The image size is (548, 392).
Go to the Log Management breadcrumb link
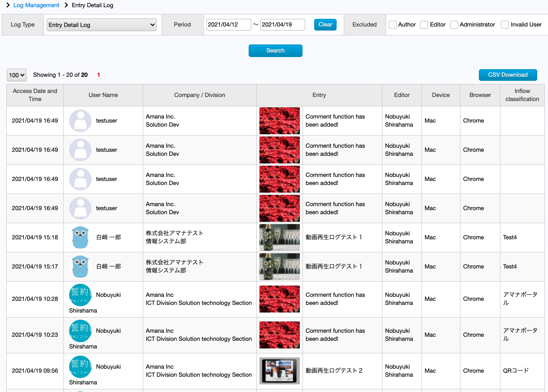tap(36, 5)
